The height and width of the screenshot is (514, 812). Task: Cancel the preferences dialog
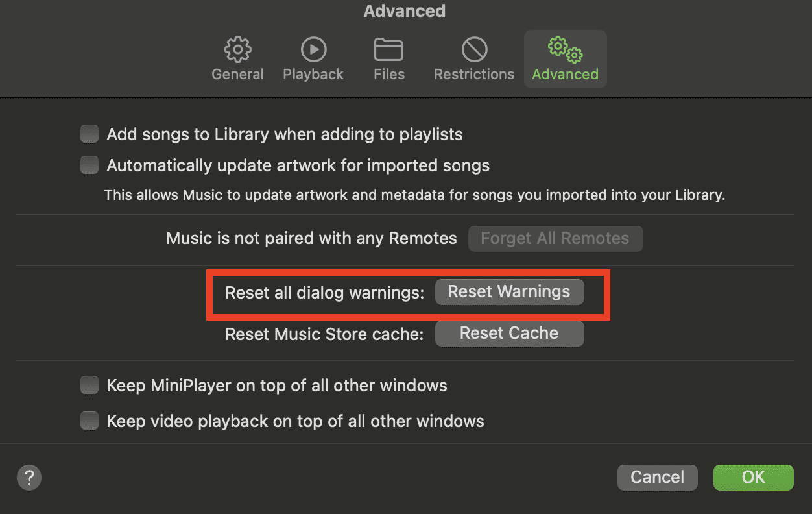click(657, 477)
